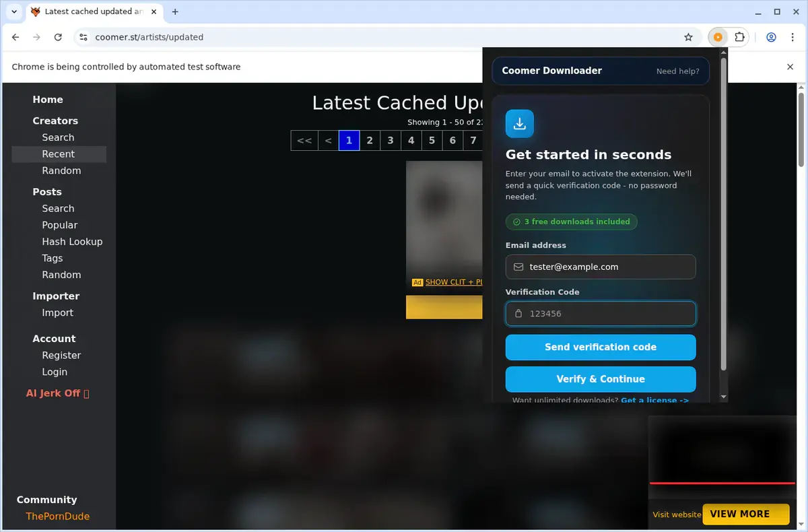Bookmark this page with star icon
This screenshot has width=808, height=532.
click(688, 37)
